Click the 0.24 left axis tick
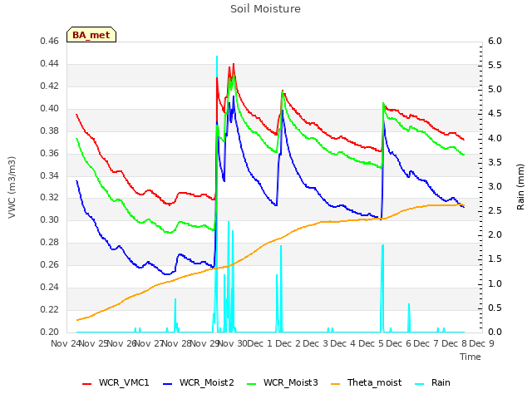 click(x=50, y=288)
